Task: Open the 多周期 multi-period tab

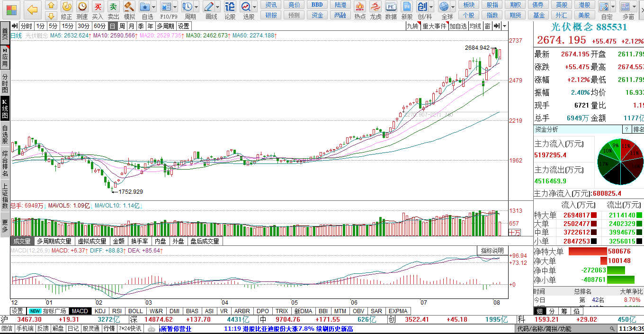Action: click(x=166, y=26)
